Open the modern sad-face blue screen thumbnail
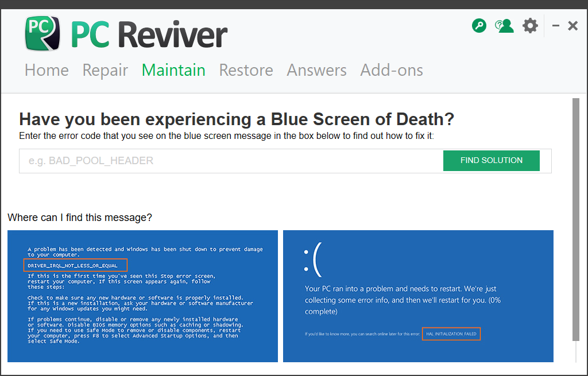Image resolution: width=588 pixels, height=376 pixels. [x=418, y=296]
